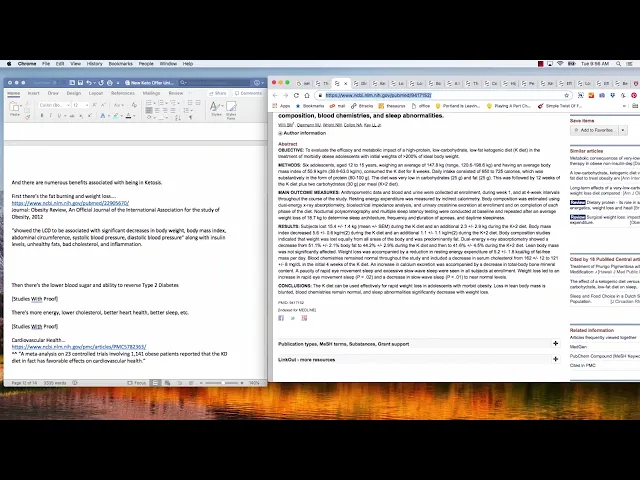Open the pubmed/22905670 link in Word document
The height and width of the screenshot is (480, 640).
click(70, 203)
